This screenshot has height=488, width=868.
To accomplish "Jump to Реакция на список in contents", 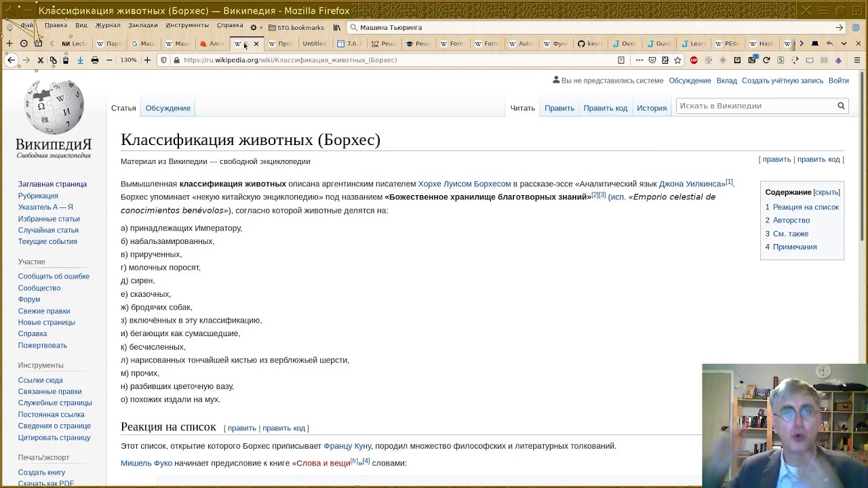I will 806,207.
